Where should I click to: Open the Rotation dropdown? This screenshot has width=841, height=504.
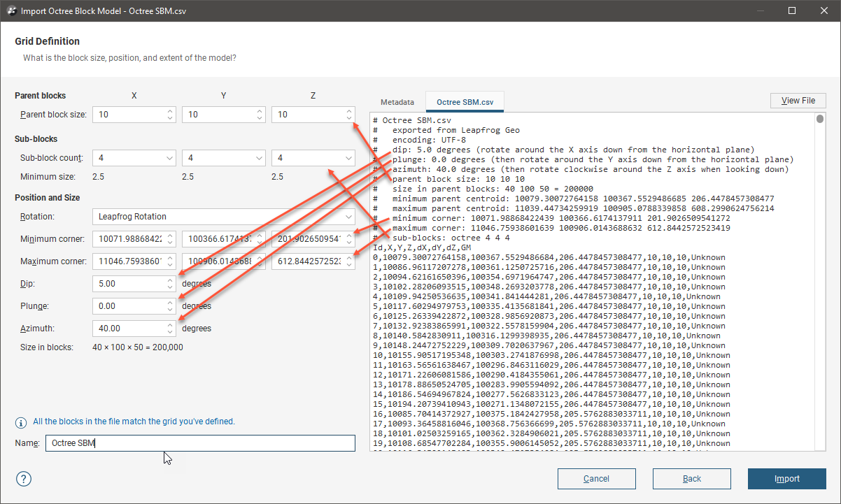point(222,217)
